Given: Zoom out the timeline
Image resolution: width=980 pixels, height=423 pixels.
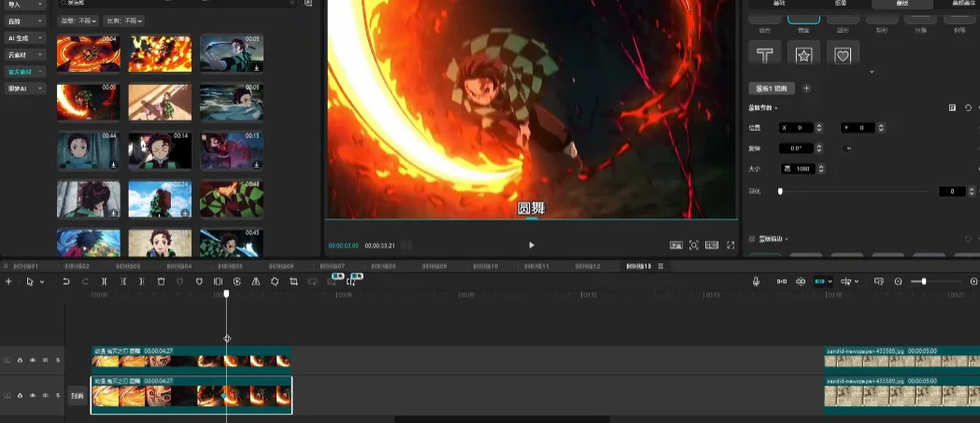Looking at the screenshot, I should (x=898, y=282).
